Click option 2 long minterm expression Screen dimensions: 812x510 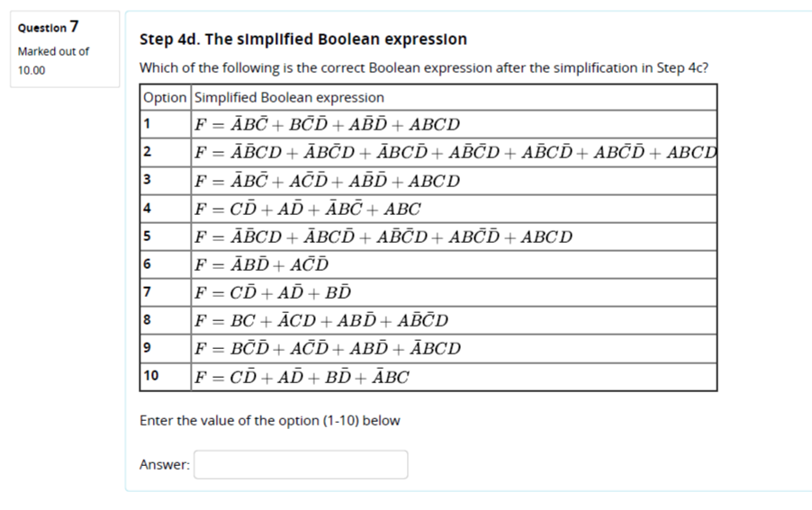(x=456, y=152)
